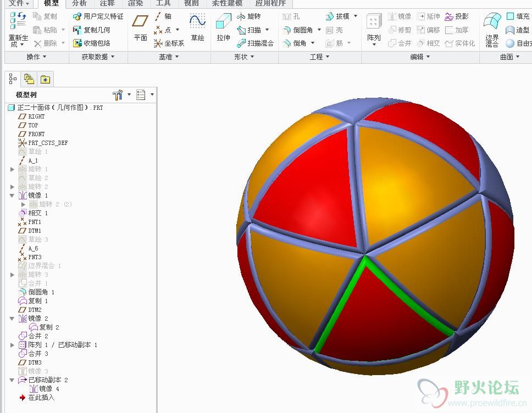Click the 扫描混合 (Swept Blend) tool

point(255,43)
